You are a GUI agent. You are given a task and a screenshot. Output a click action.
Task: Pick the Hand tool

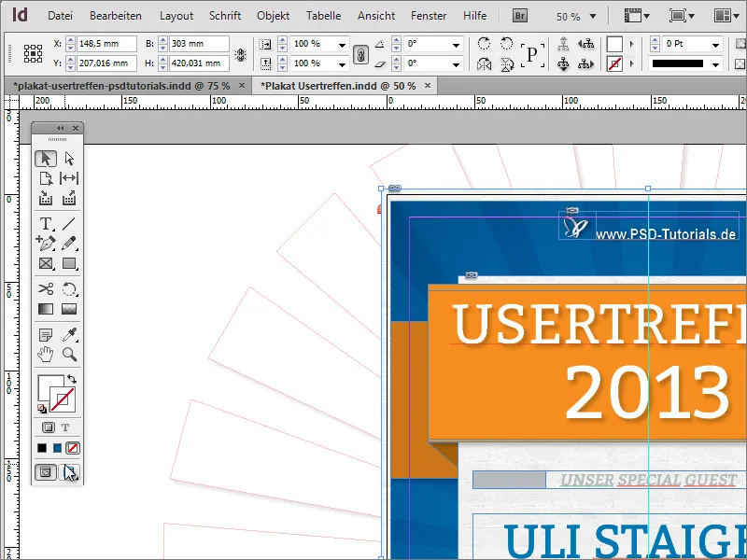(46, 355)
